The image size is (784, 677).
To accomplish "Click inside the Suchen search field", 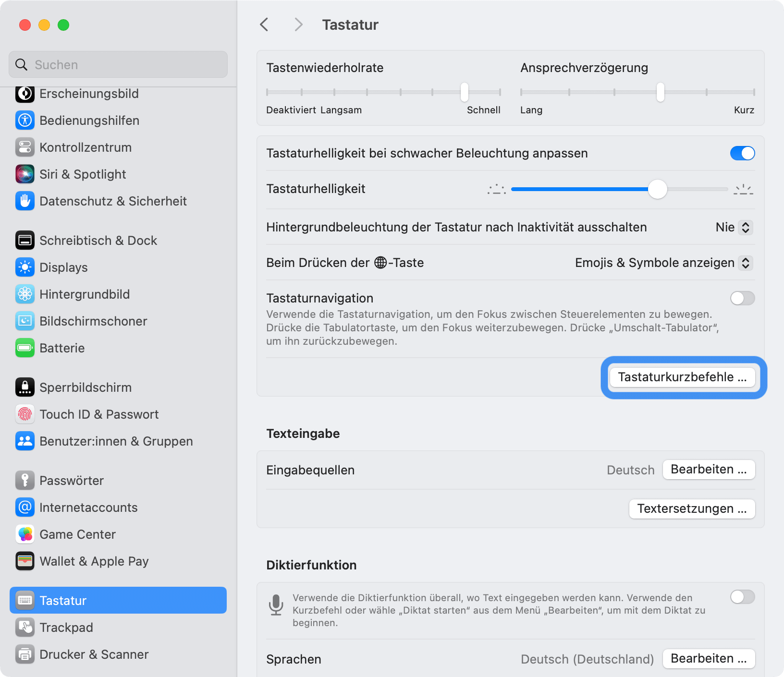I will point(118,64).
